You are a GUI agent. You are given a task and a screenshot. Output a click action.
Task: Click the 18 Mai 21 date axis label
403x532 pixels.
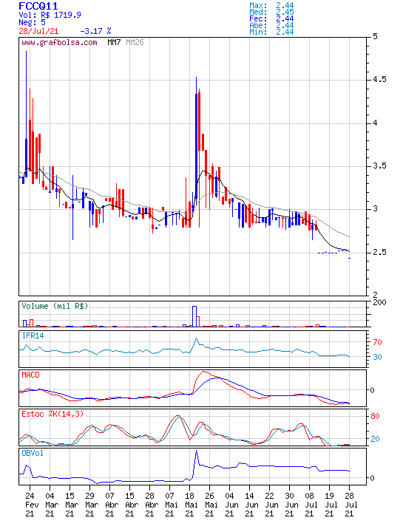[190, 505]
